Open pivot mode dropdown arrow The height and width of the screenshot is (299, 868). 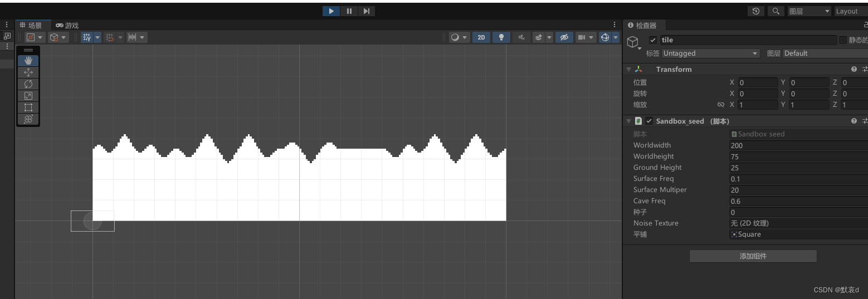[41, 37]
